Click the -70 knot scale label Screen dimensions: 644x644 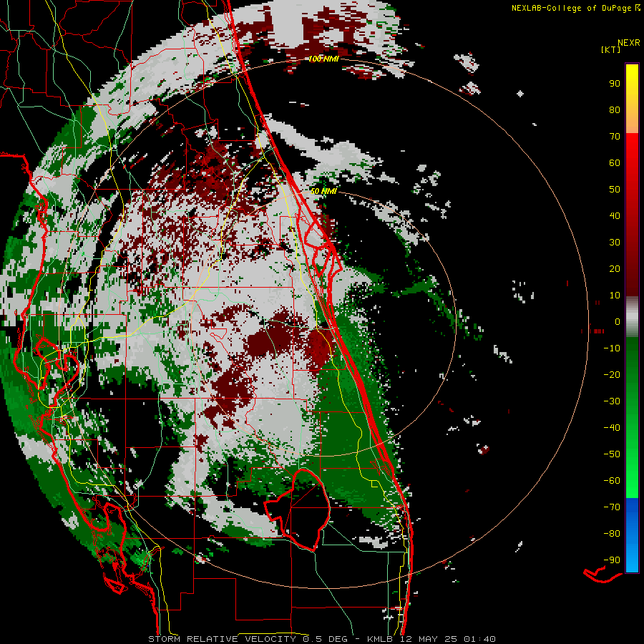coord(612,507)
